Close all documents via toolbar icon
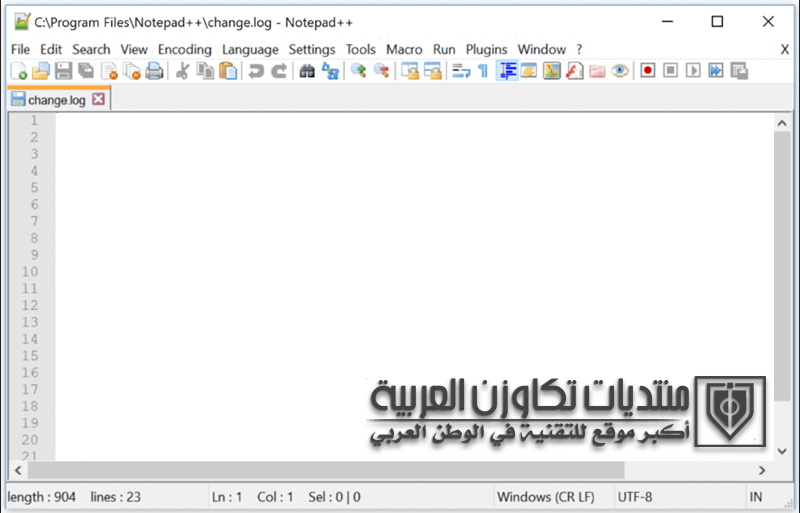Viewport: 800px width, 513px height. click(132, 71)
